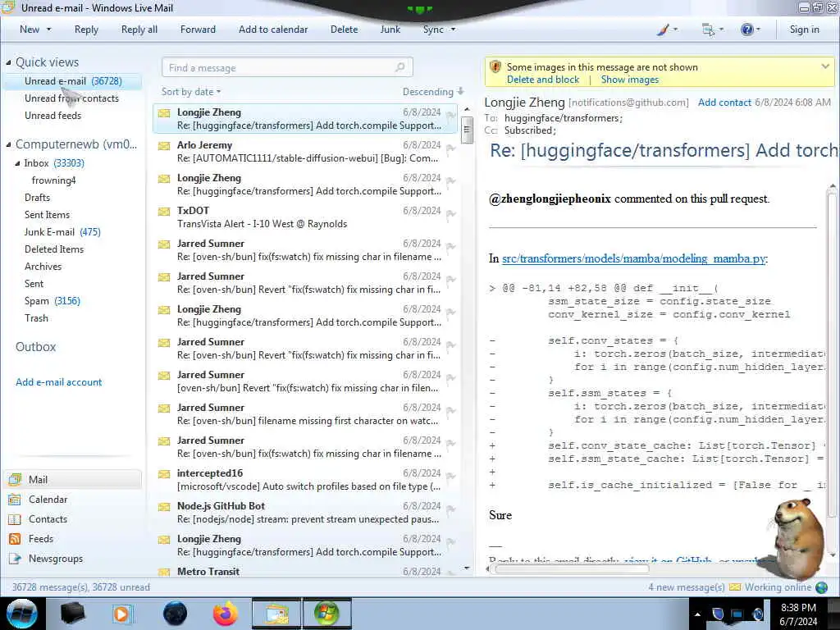Click Delete in the toolbar
Image resolution: width=840 pixels, height=630 pixels.
coord(344,30)
